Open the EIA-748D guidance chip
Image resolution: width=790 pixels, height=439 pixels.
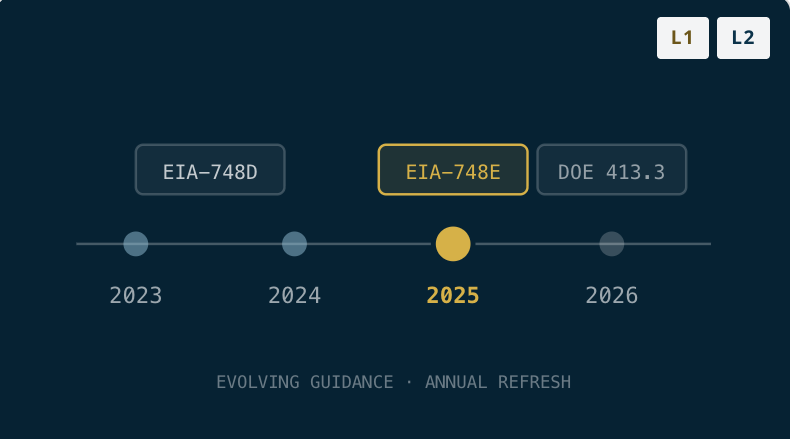(x=210, y=169)
